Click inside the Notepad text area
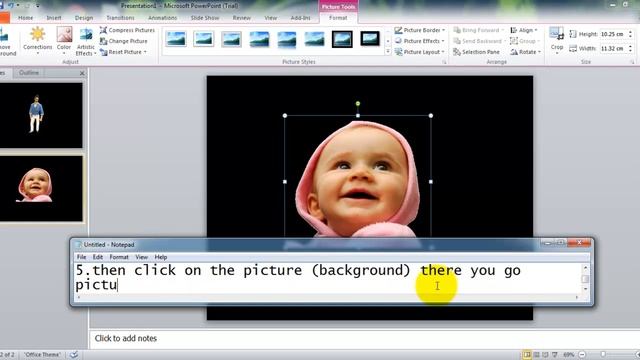The height and width of the screenshot is (360, 640). click(328, 278)
